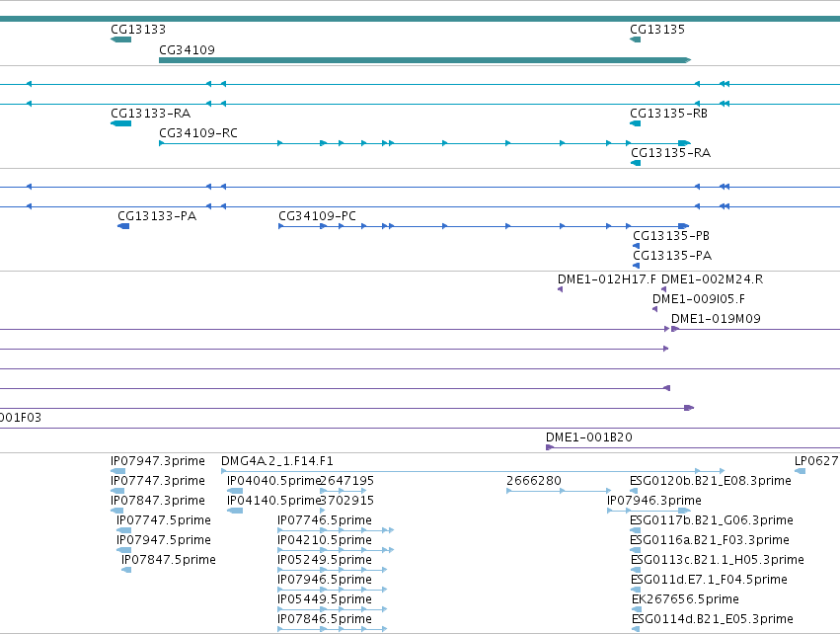The height and width of the screenshot is (634, 840).
Task: Select the CG13133-RA transcript glyph
Action: click(121, 123)
